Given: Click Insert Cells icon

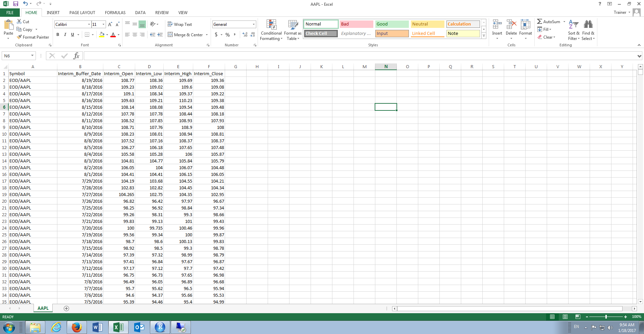Looking at the screenshot, I should pyautogui.click(x=497, y=25).
